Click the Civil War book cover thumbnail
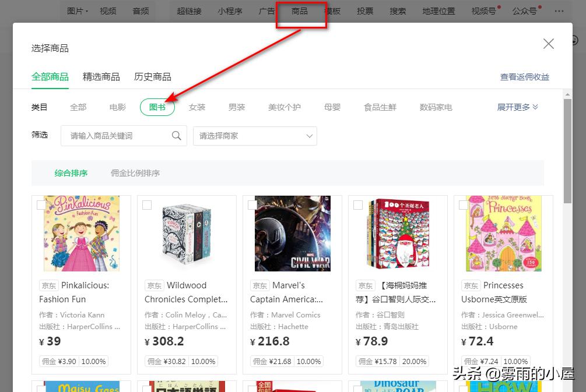This screenshot has height=392, width=586. [292, 234]
